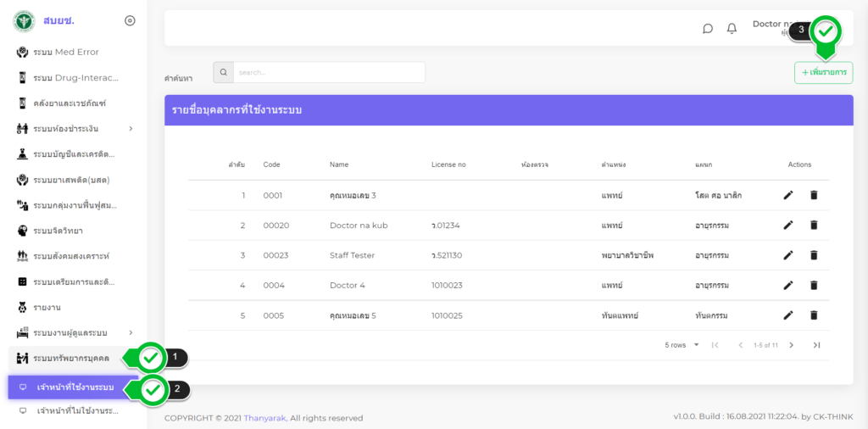Click into the search input field

pyautogui.click(x=329, y=73)
